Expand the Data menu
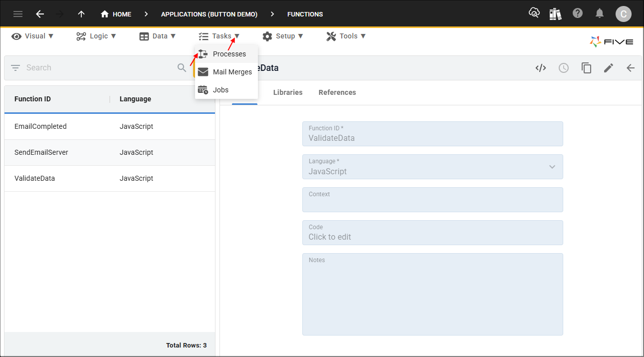This screenshot has height=357, width=644. [158, 36]
